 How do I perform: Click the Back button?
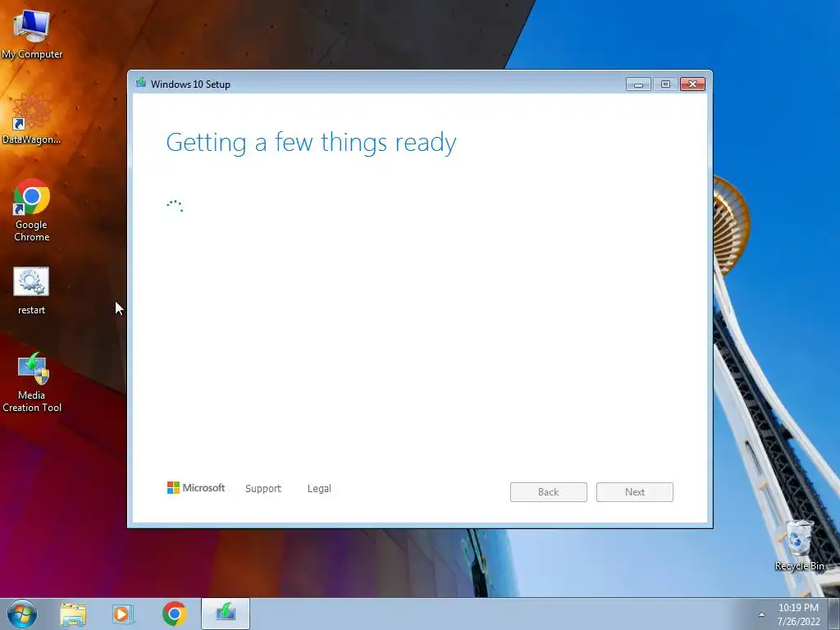pyautogui.click(x=549, y=492)
